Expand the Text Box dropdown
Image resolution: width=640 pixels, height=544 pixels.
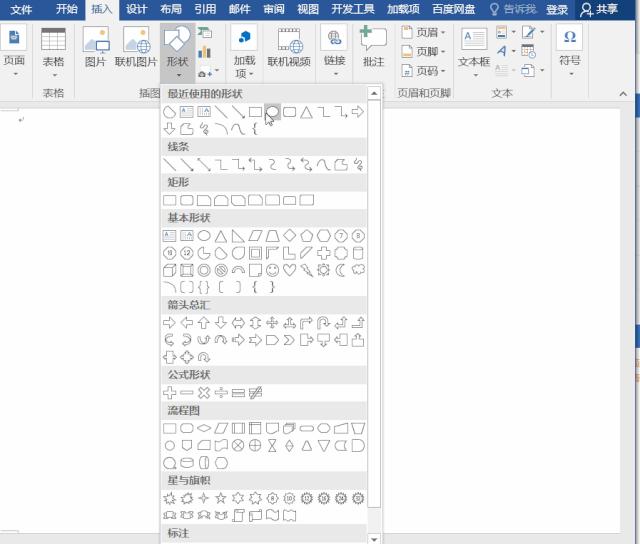pyautogui.click(x=474, y=52)
